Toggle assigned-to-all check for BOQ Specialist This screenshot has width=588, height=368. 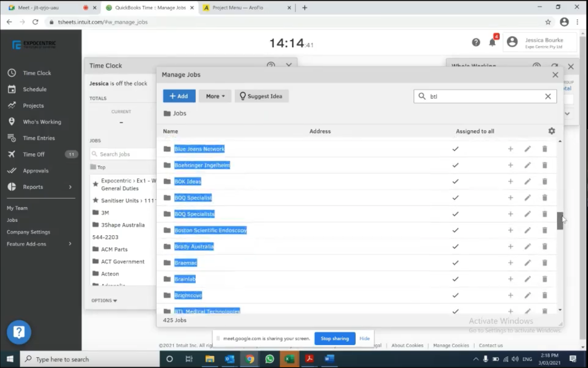tap(455, 198)
